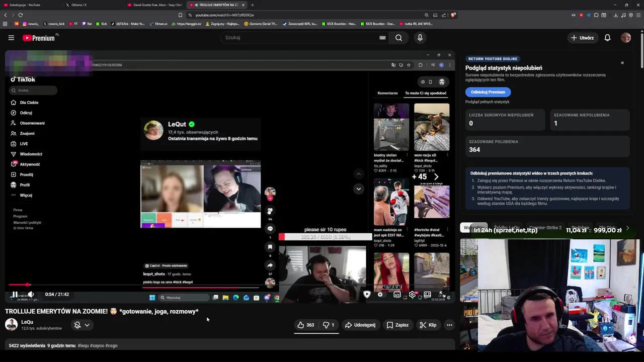The image size is (644, 362).
Task: Click the page vertical scrollbar
Action: [641, 50]
